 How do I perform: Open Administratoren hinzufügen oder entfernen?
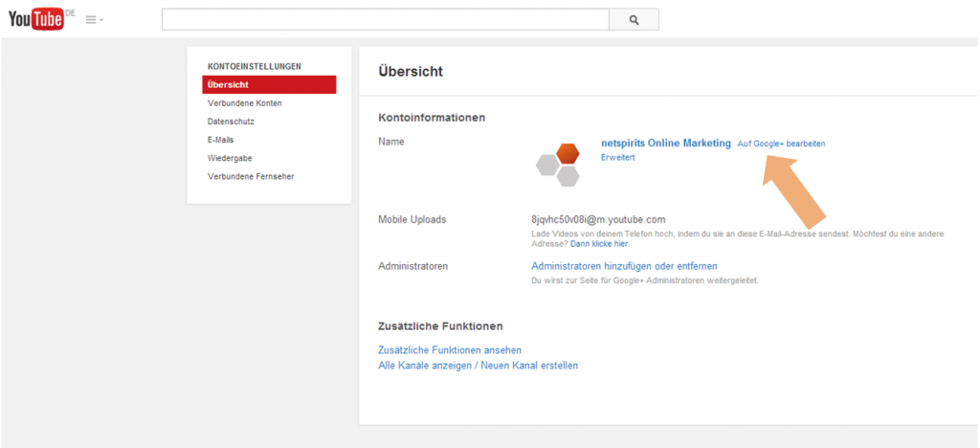tap(624, 266)
